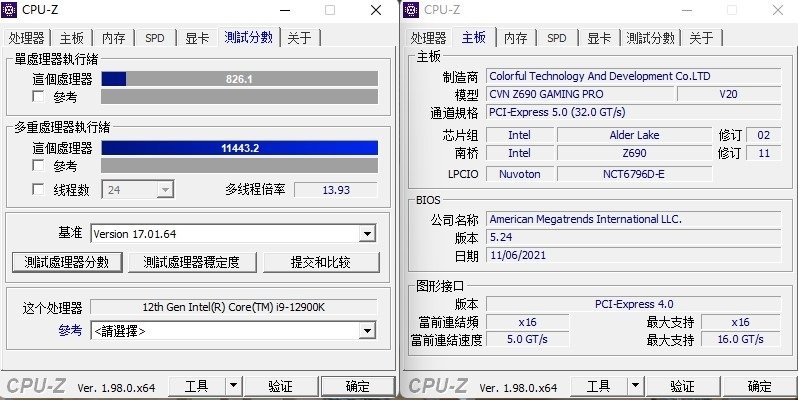Screen dimensions: 798x400
Task: Click the BIOS 公司名称 American Megatrends field
Action: click(x=634, y=219)
